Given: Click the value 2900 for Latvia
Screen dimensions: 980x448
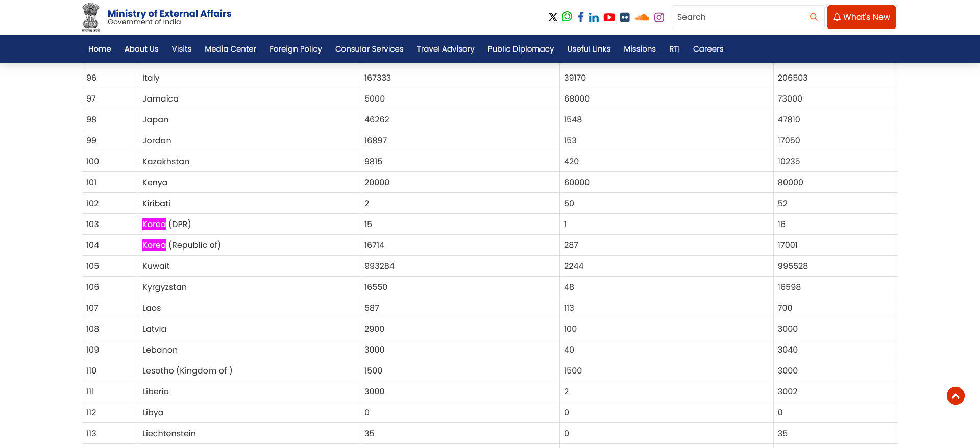Looking at the screenshot, I should click(x=374, y=329).
